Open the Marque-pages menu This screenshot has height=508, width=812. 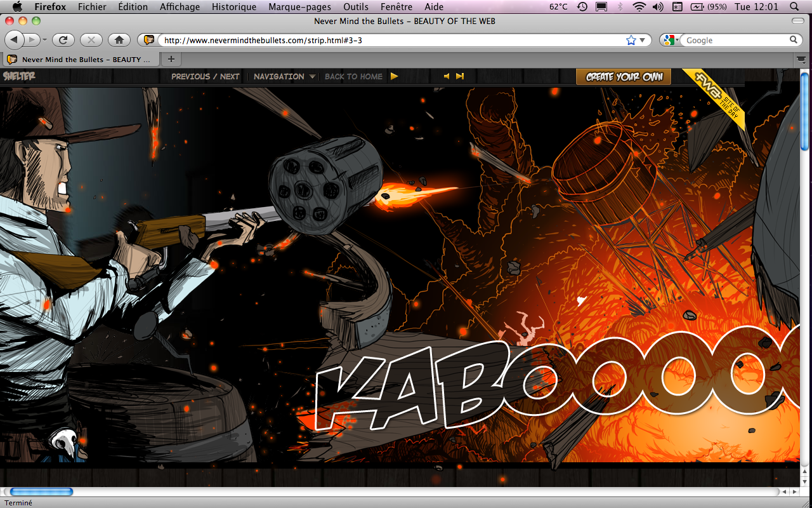(299, 7)
